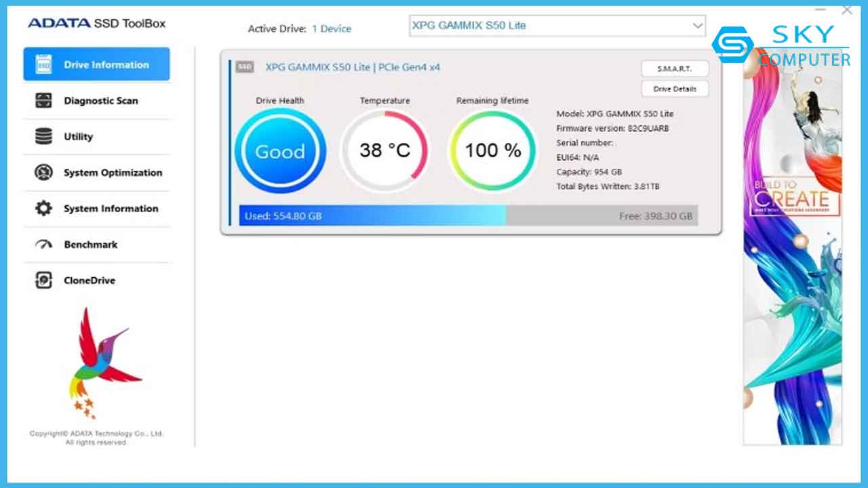Click the Active Drive label
Screen dimensions: 868x488
277,28
